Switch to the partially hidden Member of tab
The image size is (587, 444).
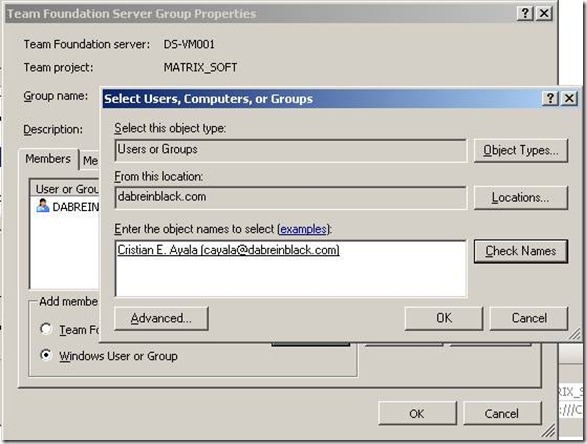90,161
